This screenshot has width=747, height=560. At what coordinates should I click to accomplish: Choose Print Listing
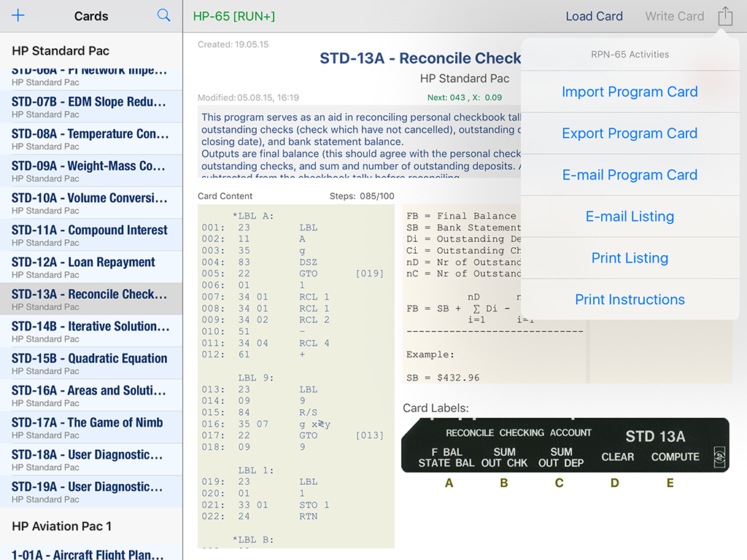(630, 258)
